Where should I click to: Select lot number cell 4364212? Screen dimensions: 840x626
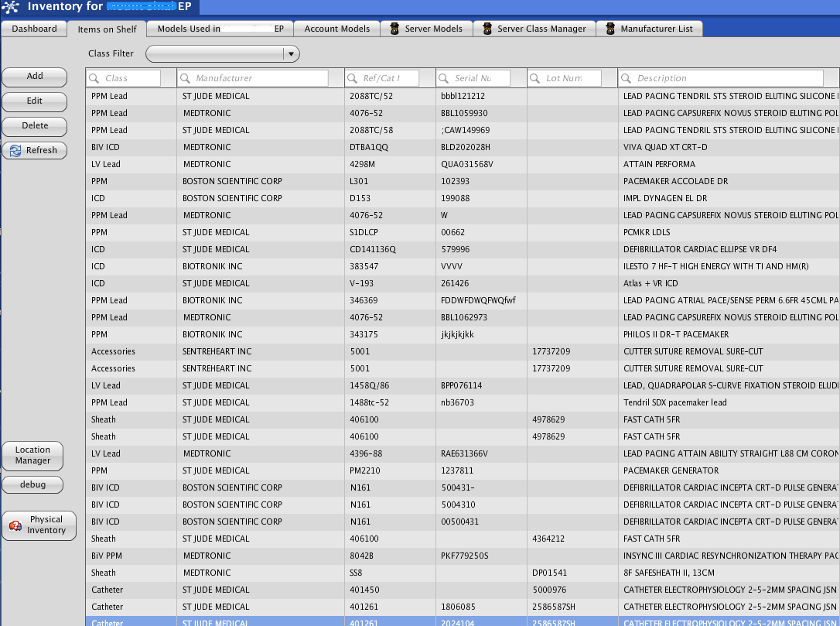(x=548, y=539)
